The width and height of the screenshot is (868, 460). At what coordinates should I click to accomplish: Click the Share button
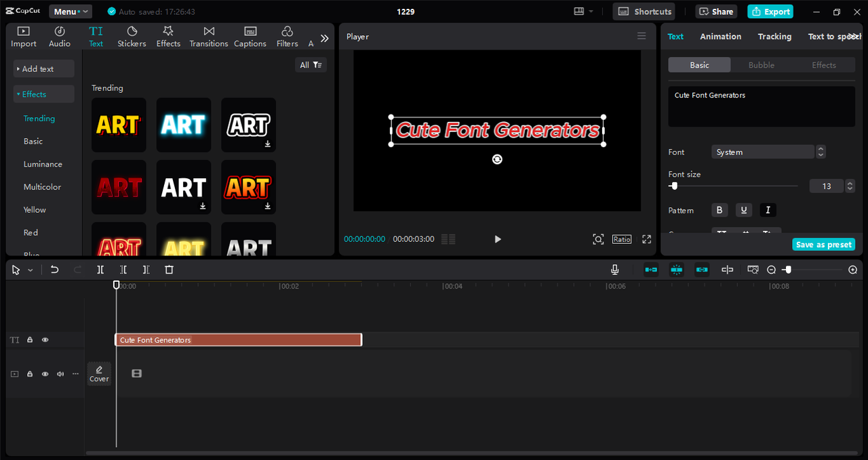click(x=717, y=12)
